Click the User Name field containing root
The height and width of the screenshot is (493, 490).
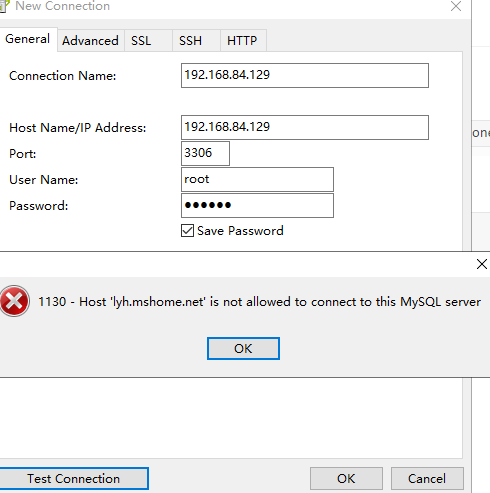click(x=257, y=179)
